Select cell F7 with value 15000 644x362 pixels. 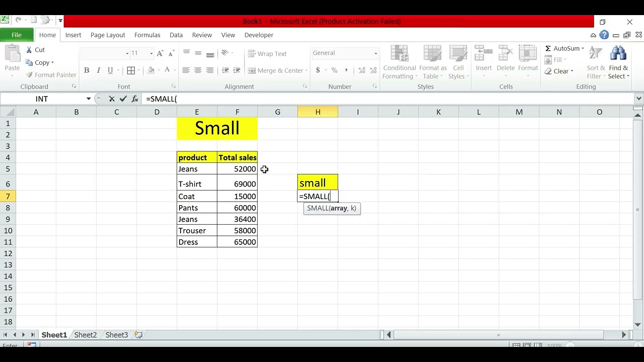(237, 196)
